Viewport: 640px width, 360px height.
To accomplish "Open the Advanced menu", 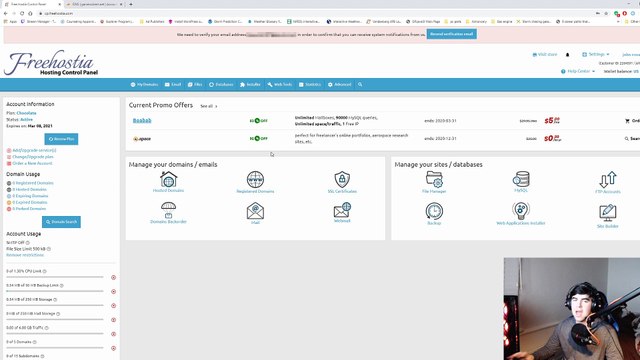I will tap(340, 84).
